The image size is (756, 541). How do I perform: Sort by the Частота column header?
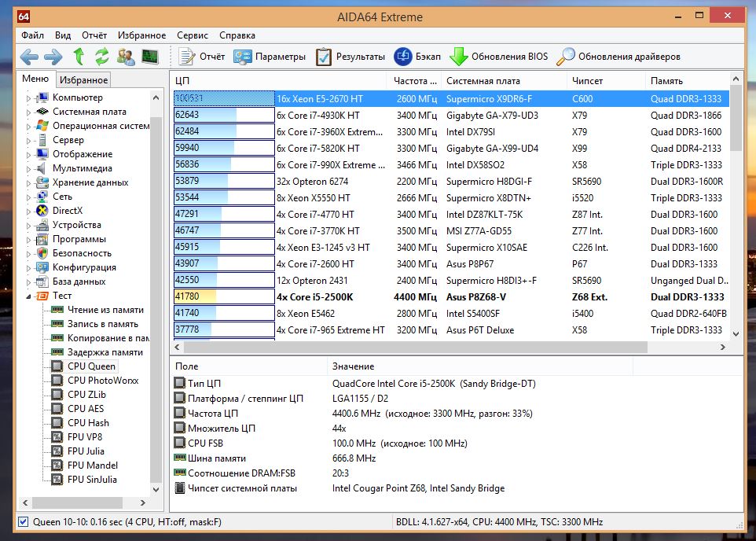coord(414,80)
